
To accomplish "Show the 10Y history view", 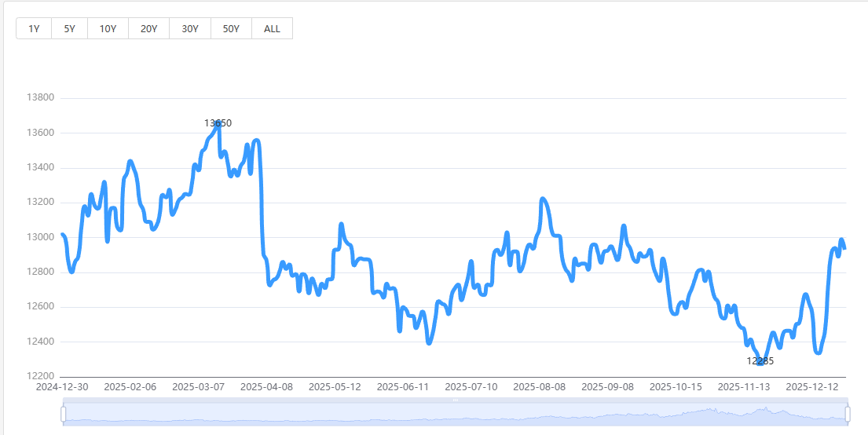I will 108,29.
